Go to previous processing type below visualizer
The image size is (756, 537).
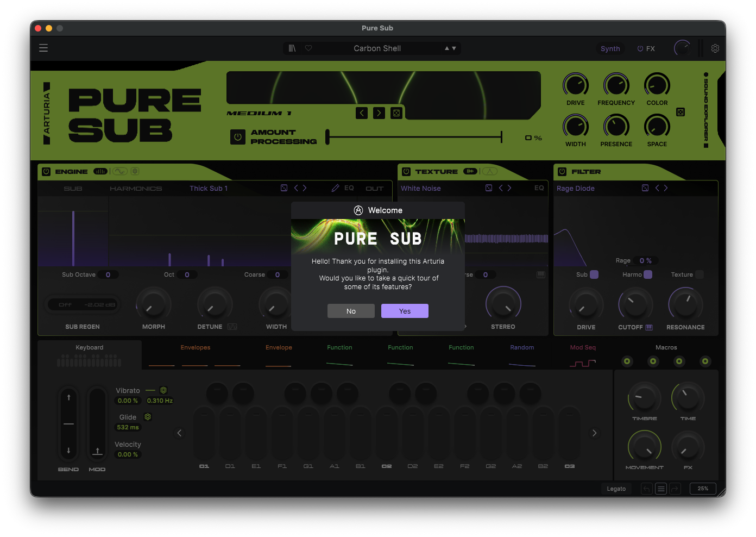coord(362,113)
